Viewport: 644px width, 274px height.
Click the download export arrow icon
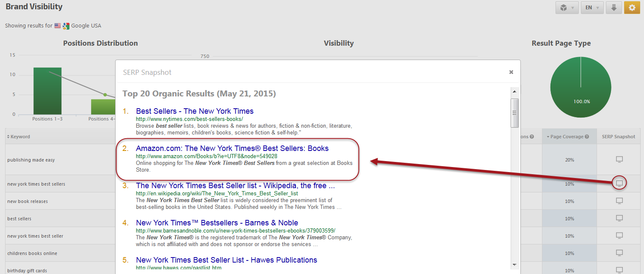[614, 8]
